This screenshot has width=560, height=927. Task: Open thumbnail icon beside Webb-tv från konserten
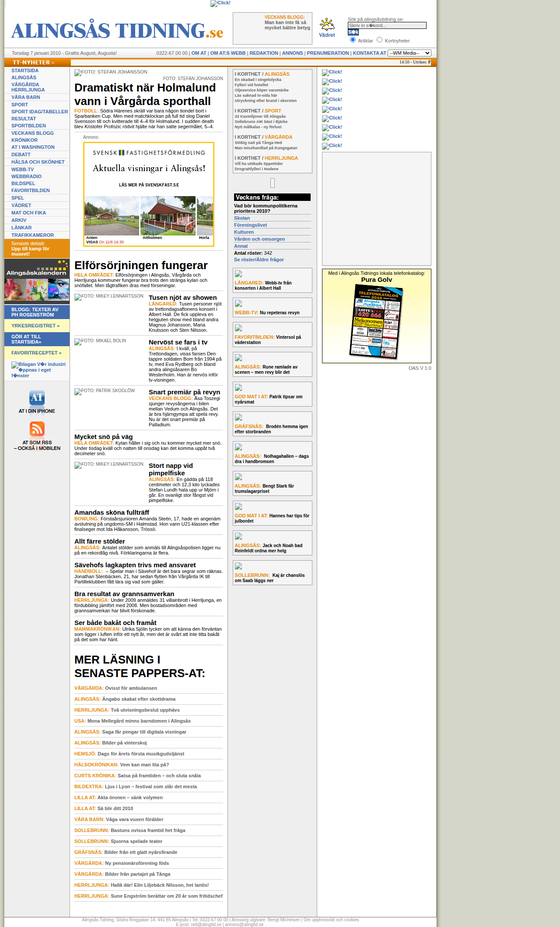pyautogui.click(x=238, y=274)
